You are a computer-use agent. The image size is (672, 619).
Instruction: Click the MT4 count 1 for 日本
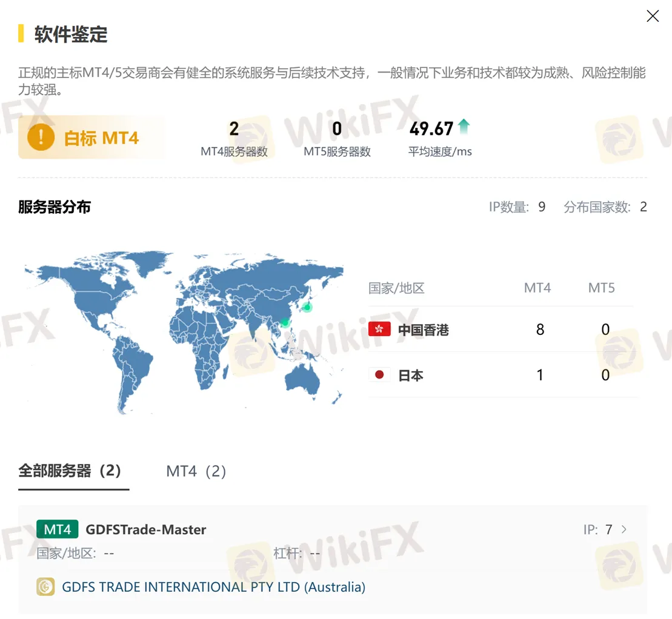click(540, 375)
